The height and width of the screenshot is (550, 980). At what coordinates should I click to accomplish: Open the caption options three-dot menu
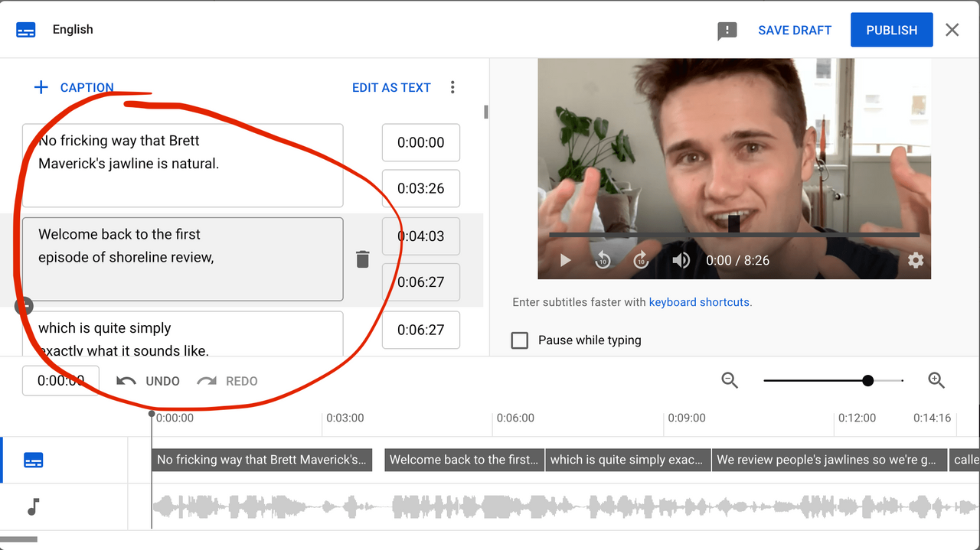coord(452,87)
